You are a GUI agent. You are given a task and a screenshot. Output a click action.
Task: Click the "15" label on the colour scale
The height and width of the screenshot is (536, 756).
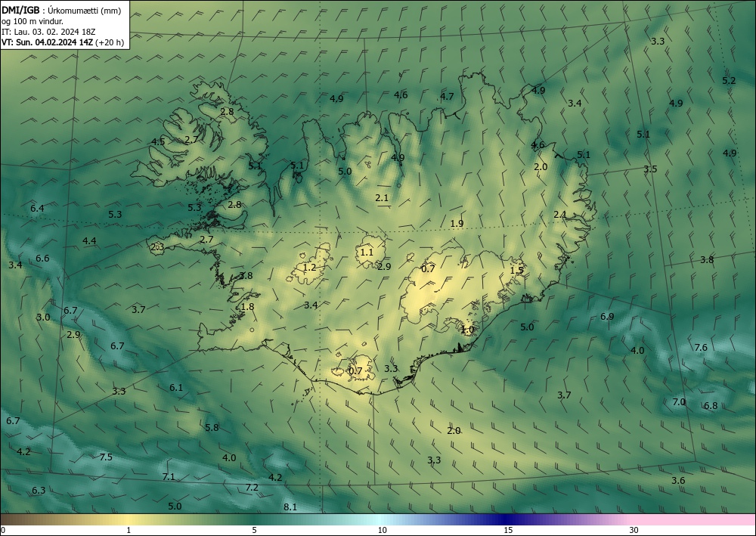[x=508, y=530]
